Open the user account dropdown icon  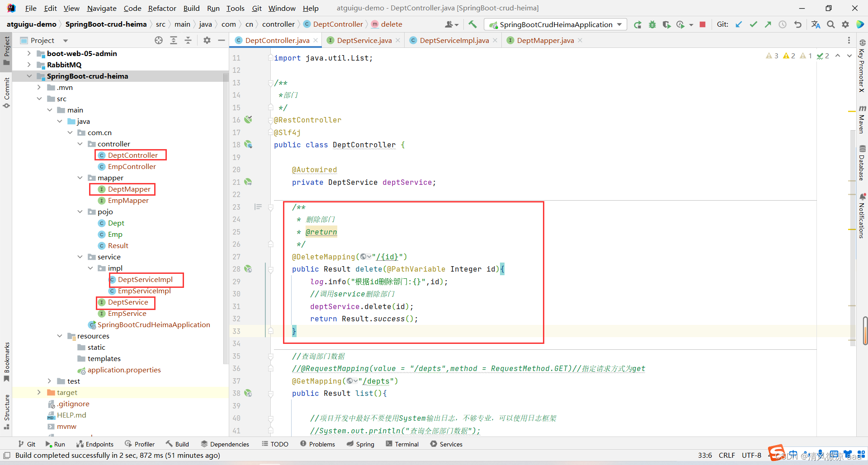click(x=452, y=24)
